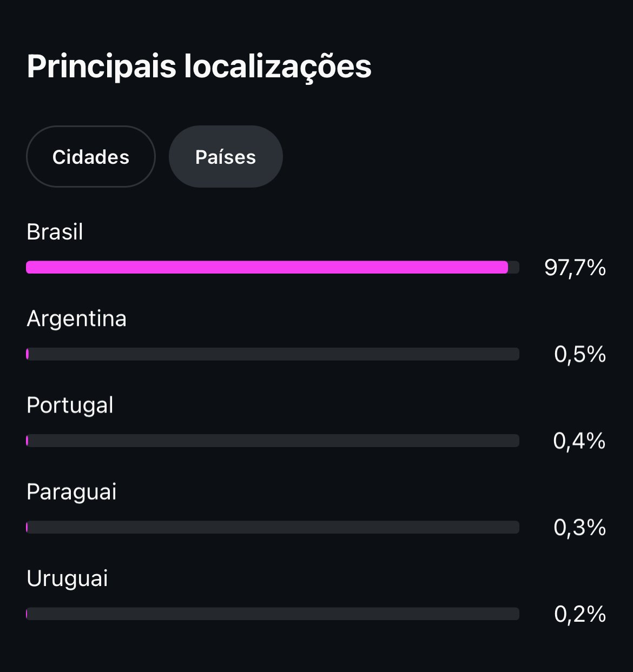Click the Principais localizações heading

[199, 67]
